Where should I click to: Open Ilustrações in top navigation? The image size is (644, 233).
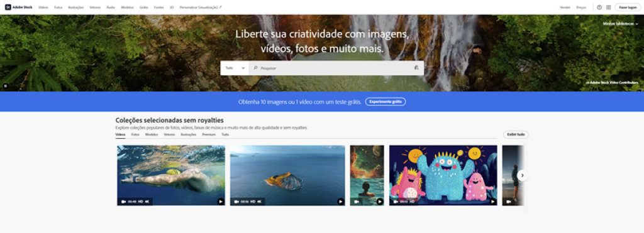(x=76, y=8)
